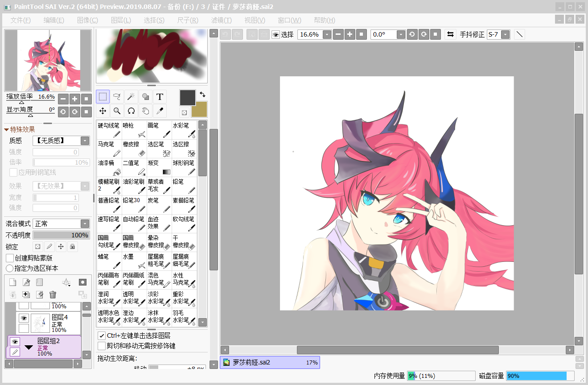Rotate canvas clockwise in top toolbar
Screen dimensions: 588x385
424,34
